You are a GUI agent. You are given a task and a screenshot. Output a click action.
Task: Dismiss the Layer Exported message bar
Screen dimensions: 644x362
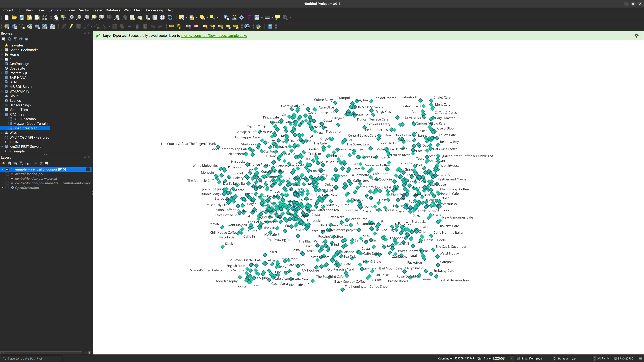pos(636,36)
